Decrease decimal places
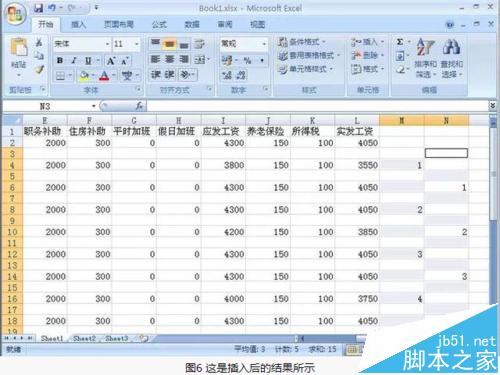500x375 pixels. (241, 75)
